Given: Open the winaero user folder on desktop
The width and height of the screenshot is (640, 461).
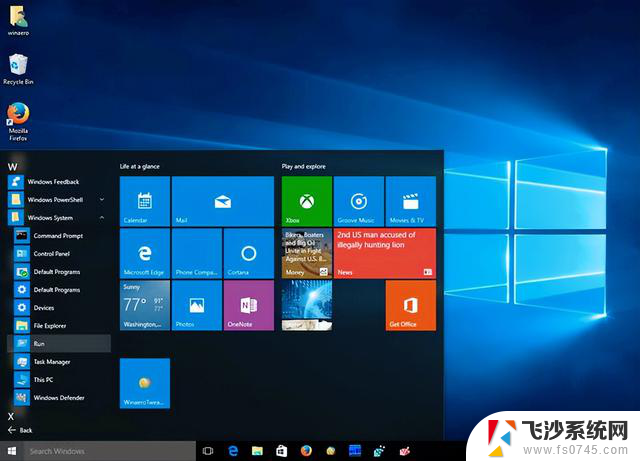Looking at the screenshot, I should click(18, 20).
